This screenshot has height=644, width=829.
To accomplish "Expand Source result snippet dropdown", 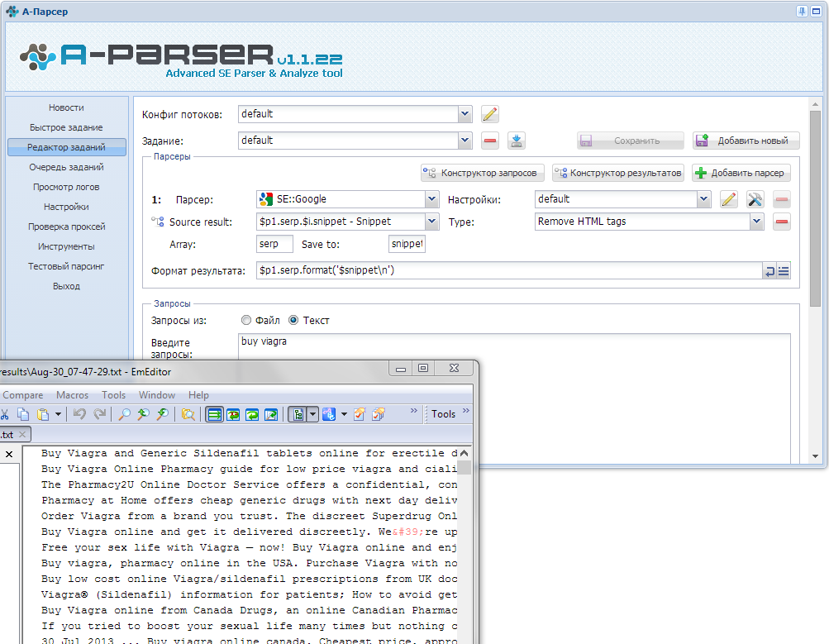I will pyautogui.click(x=432, y=221).
